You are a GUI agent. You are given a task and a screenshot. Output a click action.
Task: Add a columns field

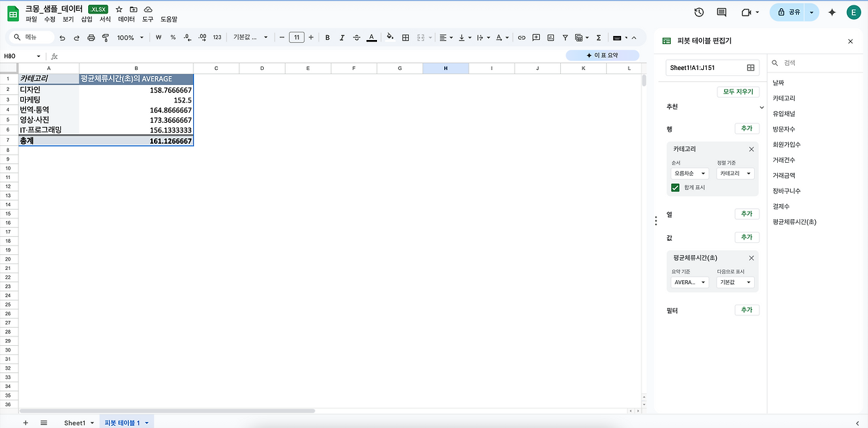point(747,214)
